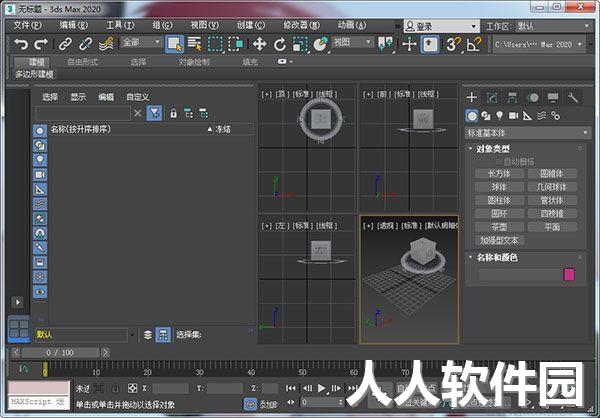
Task: Select Shapes category in Create panel
Action: tap(486, 116)
